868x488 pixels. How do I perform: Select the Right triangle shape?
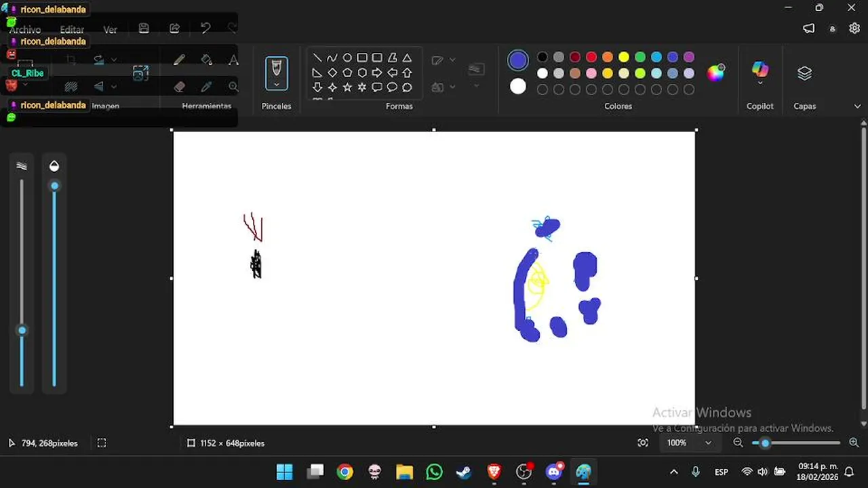click(317, 73)
